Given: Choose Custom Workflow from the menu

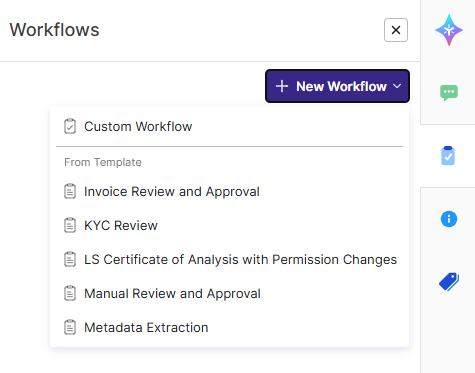Looking at the screenshot, I should coord(229,126).
